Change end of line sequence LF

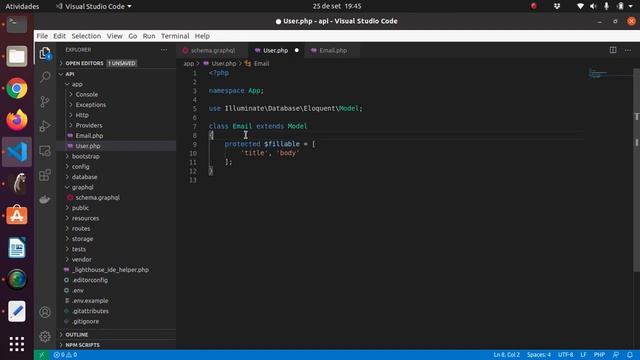[x=583, y=355]
